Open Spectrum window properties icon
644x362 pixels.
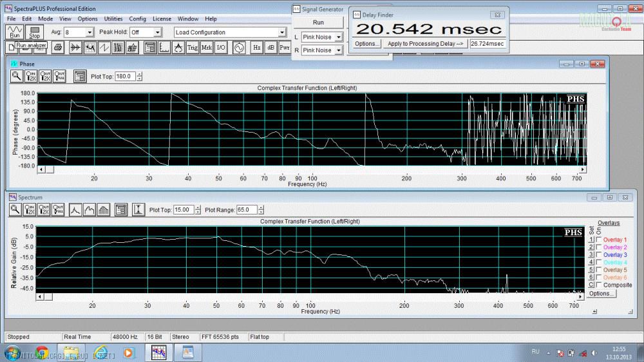pyautogui.click(x=121, y=209)
